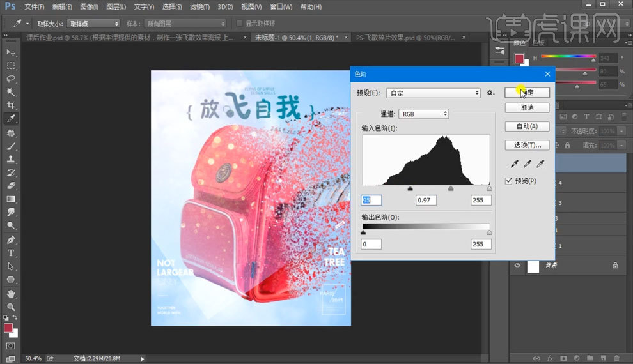Viewport: 633px width, 364px height.
Task: Select the Eyedropper tool in toolbox
Action: tap(11, 119)
